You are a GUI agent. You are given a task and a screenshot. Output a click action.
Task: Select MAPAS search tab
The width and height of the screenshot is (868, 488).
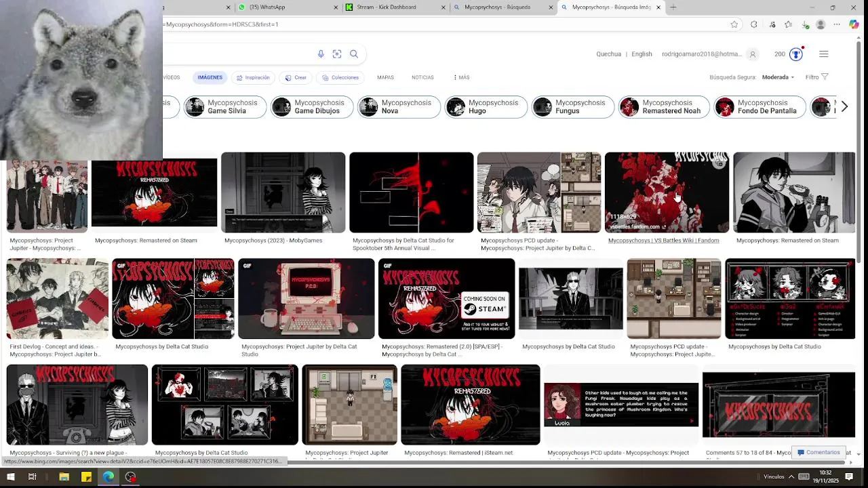tap(385, 77)
